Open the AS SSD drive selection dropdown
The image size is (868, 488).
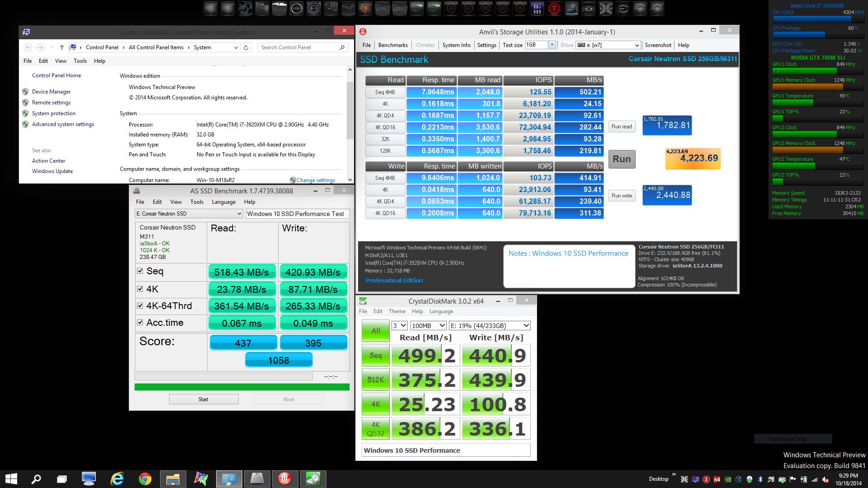tap(189, 214)
